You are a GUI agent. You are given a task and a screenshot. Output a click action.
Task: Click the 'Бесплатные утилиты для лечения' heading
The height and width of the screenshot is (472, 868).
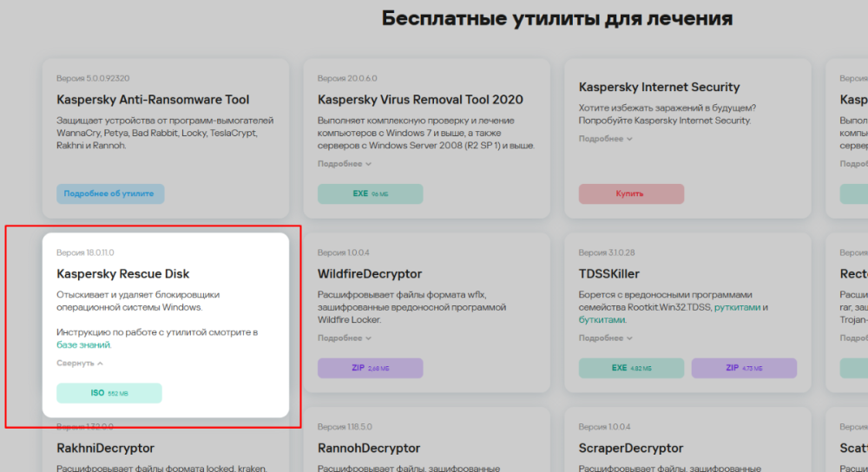tap(557, 19)
